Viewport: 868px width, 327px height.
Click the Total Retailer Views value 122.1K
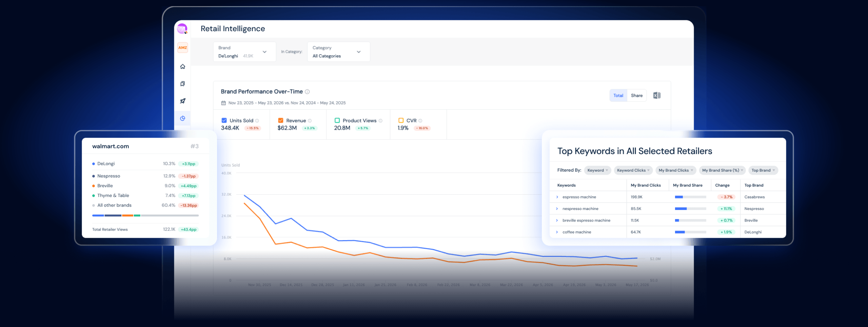(169, 229)
